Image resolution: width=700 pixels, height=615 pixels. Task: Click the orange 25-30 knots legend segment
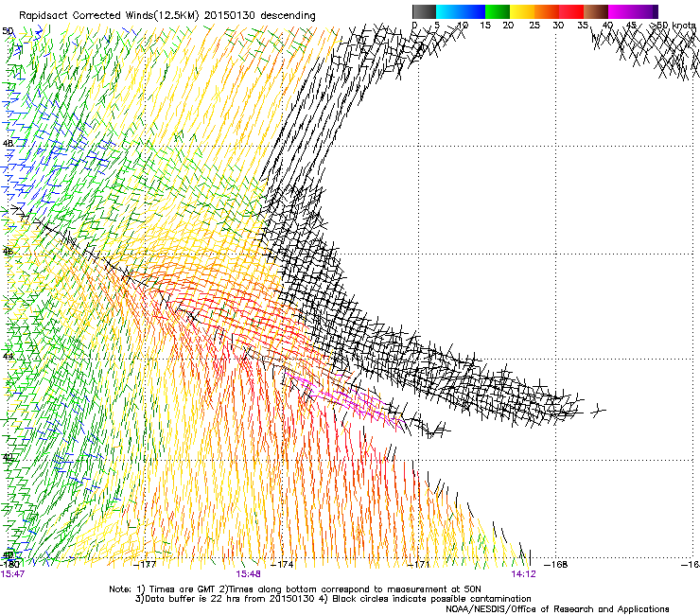547,11
